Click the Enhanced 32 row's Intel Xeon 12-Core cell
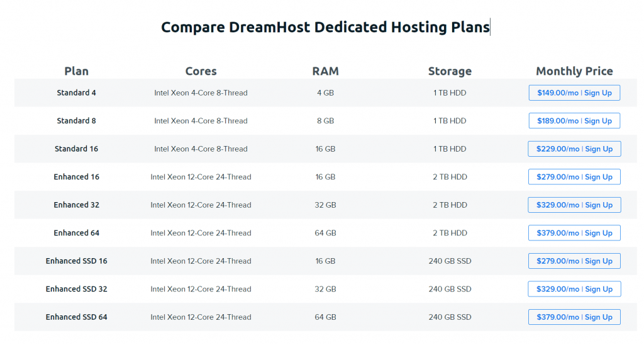644x345 pixels. [201, 205]
